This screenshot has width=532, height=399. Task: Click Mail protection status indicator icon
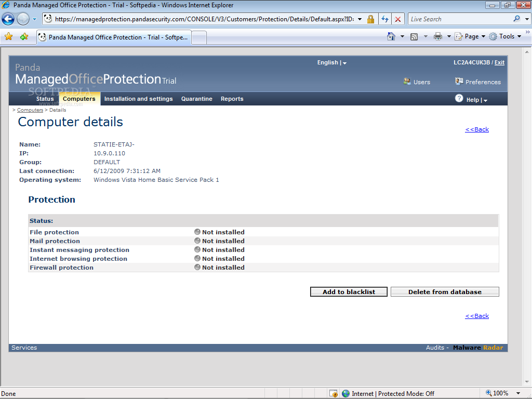(x=197, y=241)
